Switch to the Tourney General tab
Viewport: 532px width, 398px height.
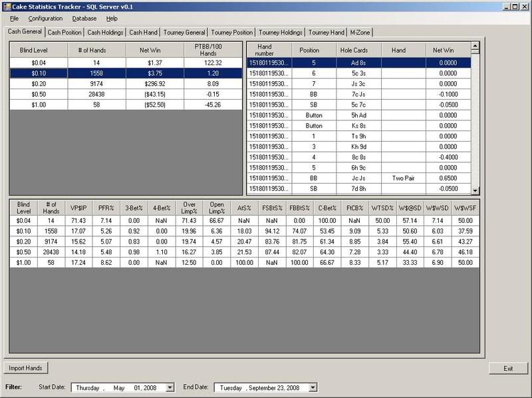point(184,32)
